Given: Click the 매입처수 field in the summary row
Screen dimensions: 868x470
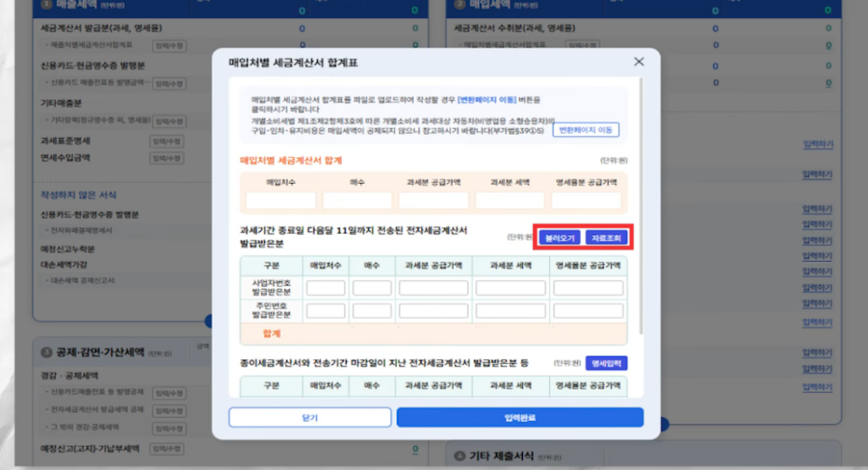Looking at the screenshot, I should [x=281, y=200].
